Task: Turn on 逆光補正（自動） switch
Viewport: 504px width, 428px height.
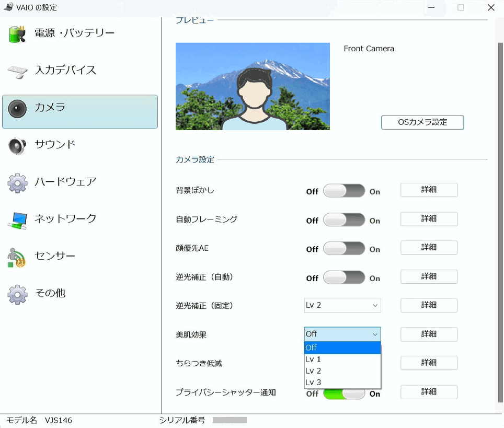Action: [344, 277]
